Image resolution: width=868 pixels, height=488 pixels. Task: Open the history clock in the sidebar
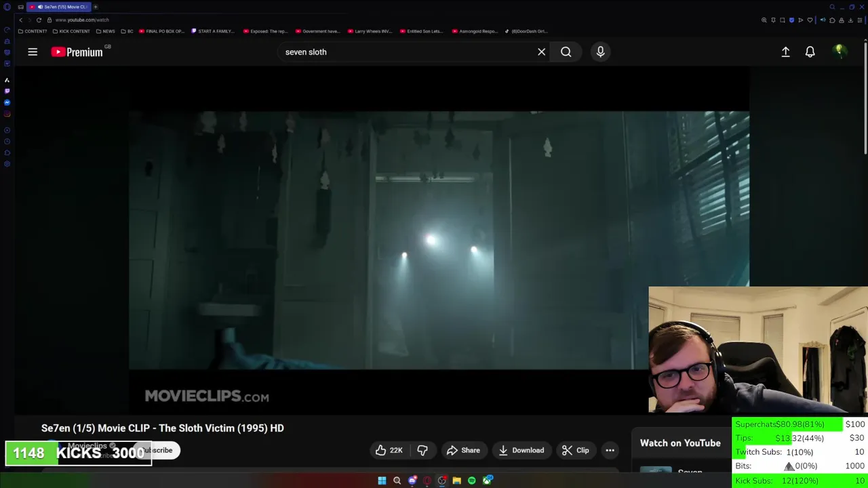7,142
